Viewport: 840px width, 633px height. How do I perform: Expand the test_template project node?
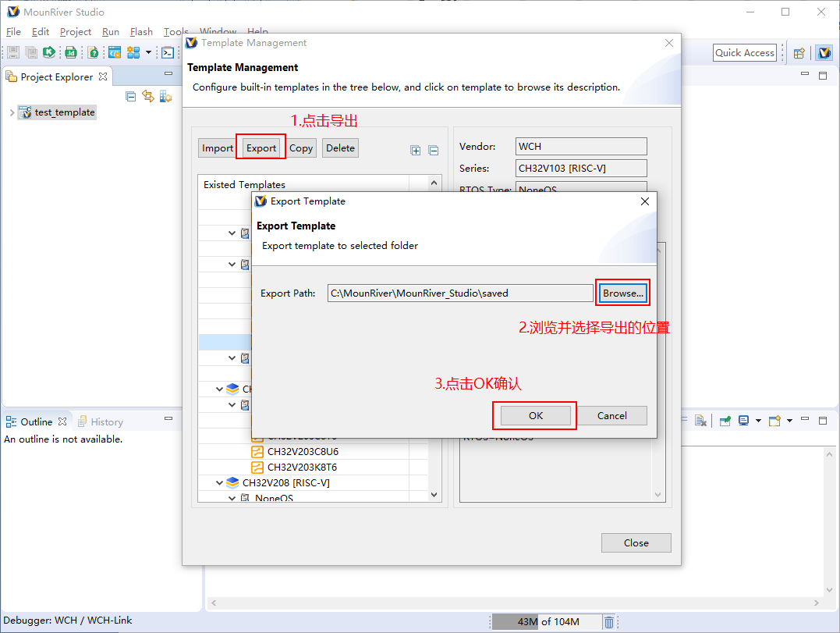[x=12, y=112]
